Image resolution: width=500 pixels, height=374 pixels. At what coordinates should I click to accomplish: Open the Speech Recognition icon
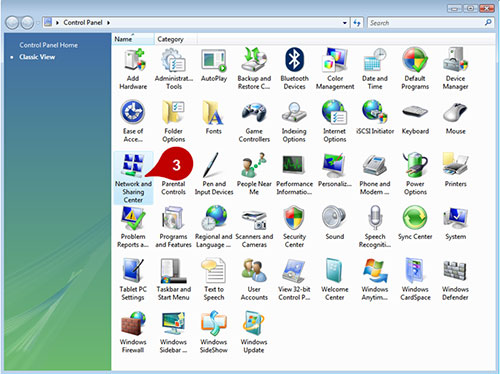coord(375,227)
